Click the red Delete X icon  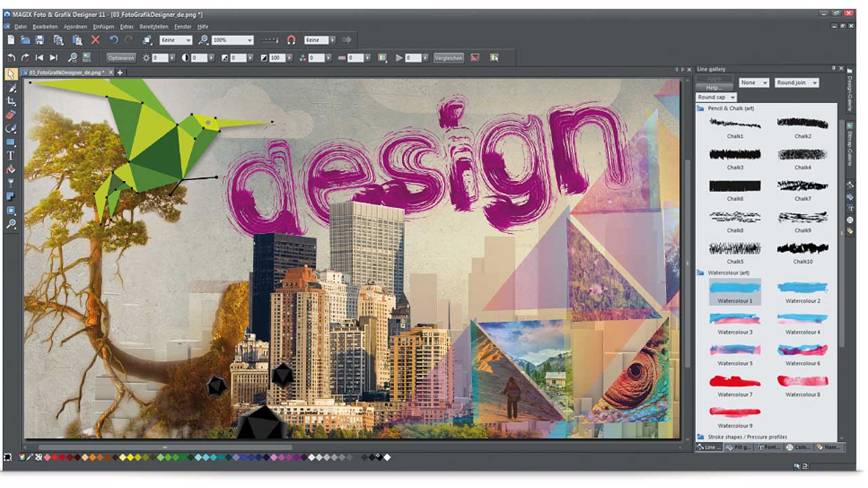pyautogui.click(x=96, y=41)
